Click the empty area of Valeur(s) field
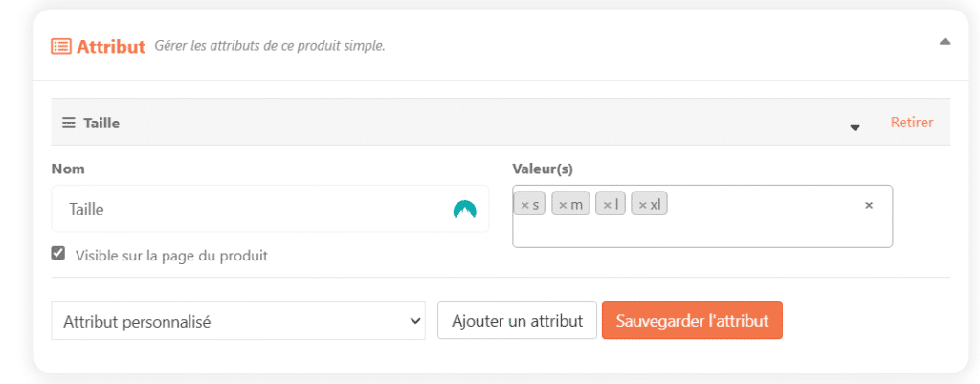This screenshot has width=980, height=384. (x=702, y=232)
